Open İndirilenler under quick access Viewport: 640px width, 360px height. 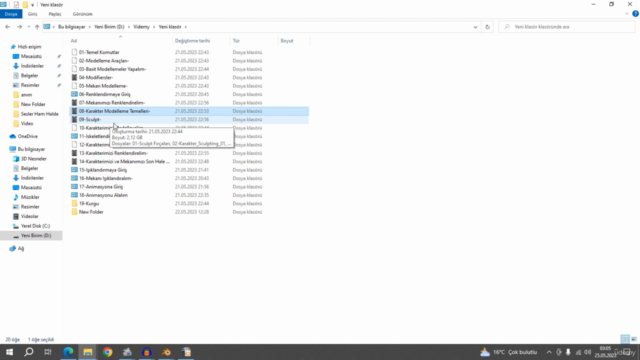[x=32, y=66]
